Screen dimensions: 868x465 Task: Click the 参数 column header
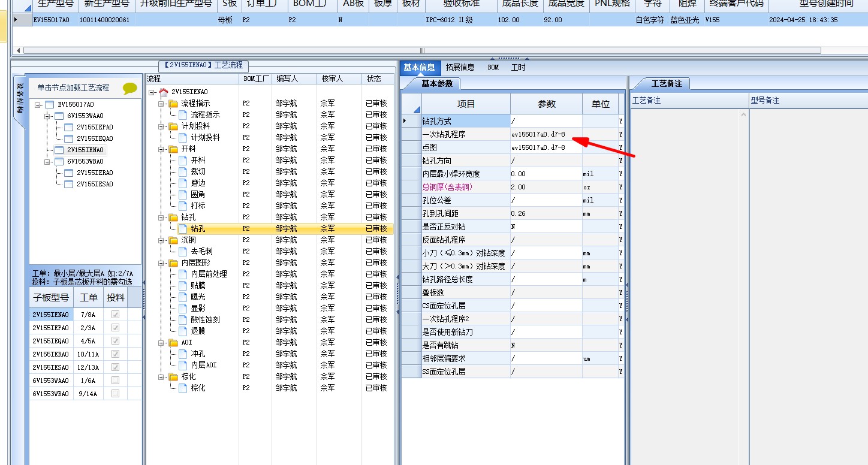point(547,104)
